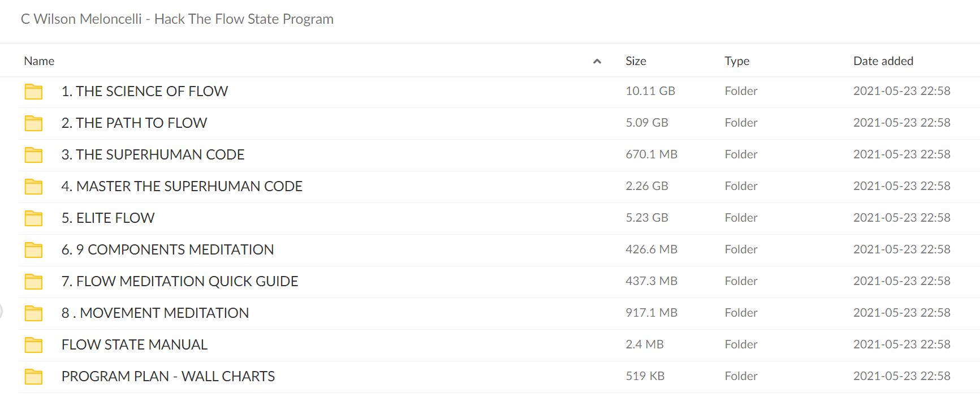The height and width of the screenshot is (401, 980).
Task: Open the FLOW STATE MANUAL folder name
Action: pos(135,344)
